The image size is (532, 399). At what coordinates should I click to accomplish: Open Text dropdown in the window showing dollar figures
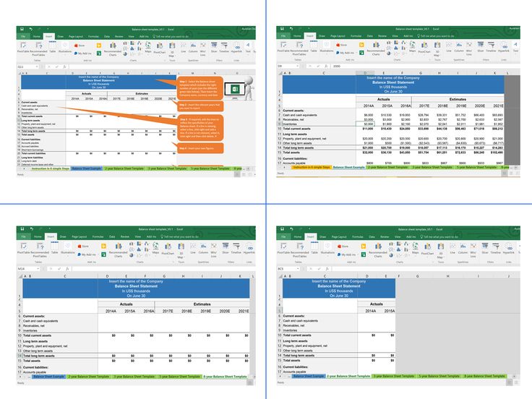515,46
